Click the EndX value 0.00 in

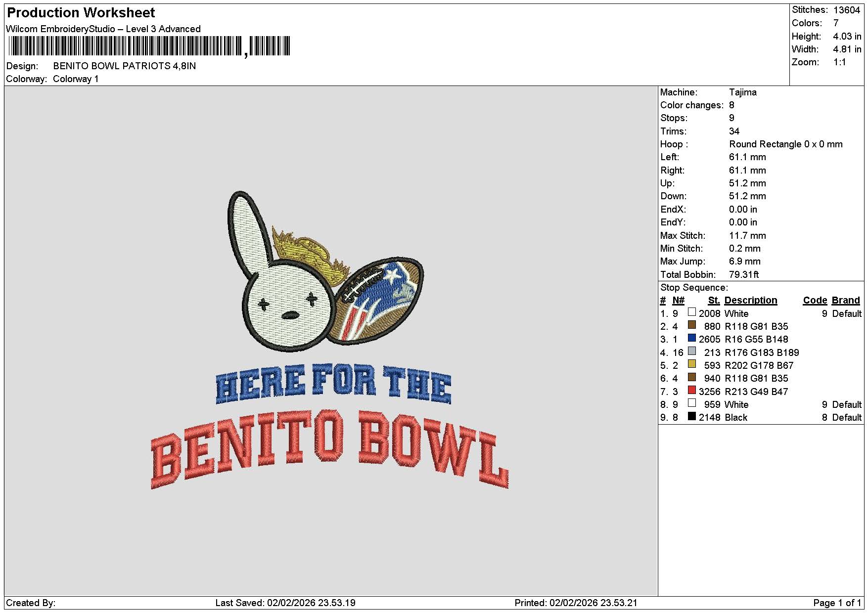tap(743, 210)
